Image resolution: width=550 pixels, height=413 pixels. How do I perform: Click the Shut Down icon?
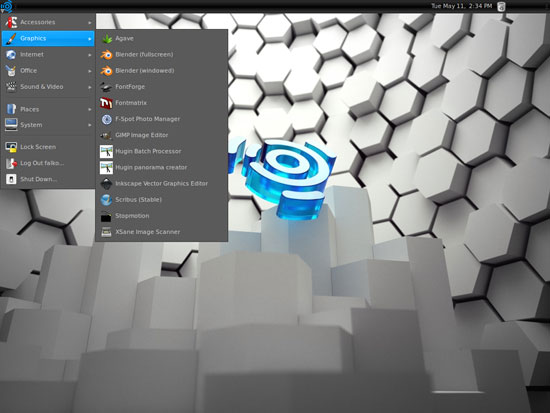pyautogui.click(x=11, y=179)
